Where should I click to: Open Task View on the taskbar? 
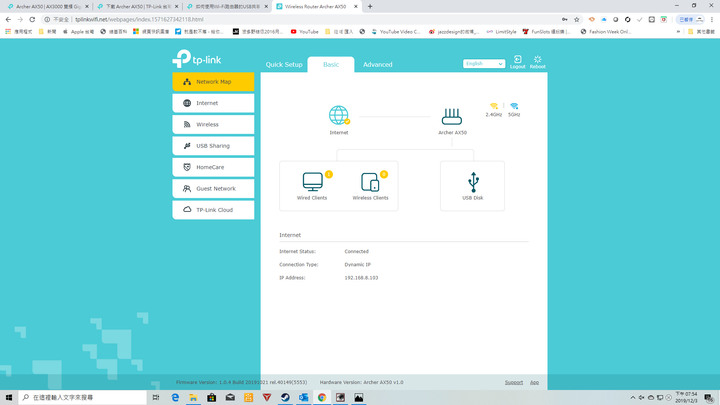coord(156,397)
